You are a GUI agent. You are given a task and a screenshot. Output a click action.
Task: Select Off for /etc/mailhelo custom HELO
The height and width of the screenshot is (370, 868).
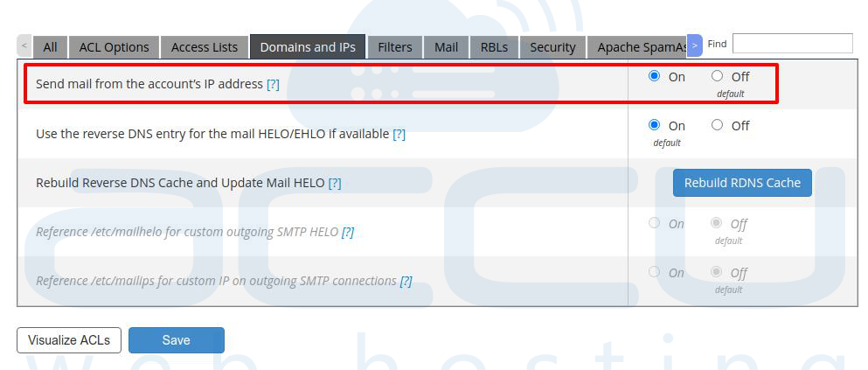click(717, 223)
